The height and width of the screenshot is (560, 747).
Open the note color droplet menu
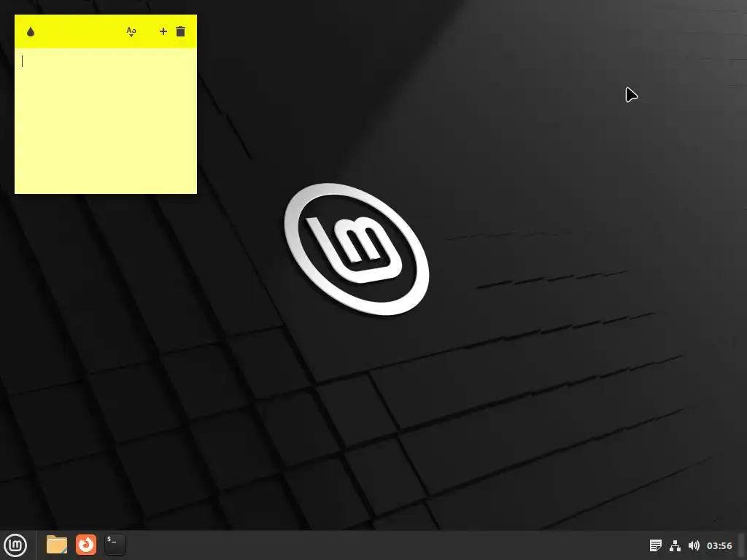[x=31, y=31]
